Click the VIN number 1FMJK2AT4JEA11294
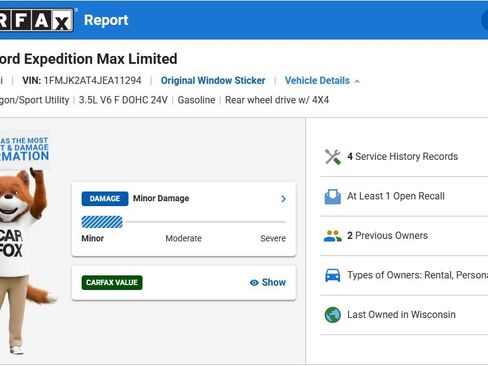The height and width of the screenshot is (366, 488). click(93, 81)
